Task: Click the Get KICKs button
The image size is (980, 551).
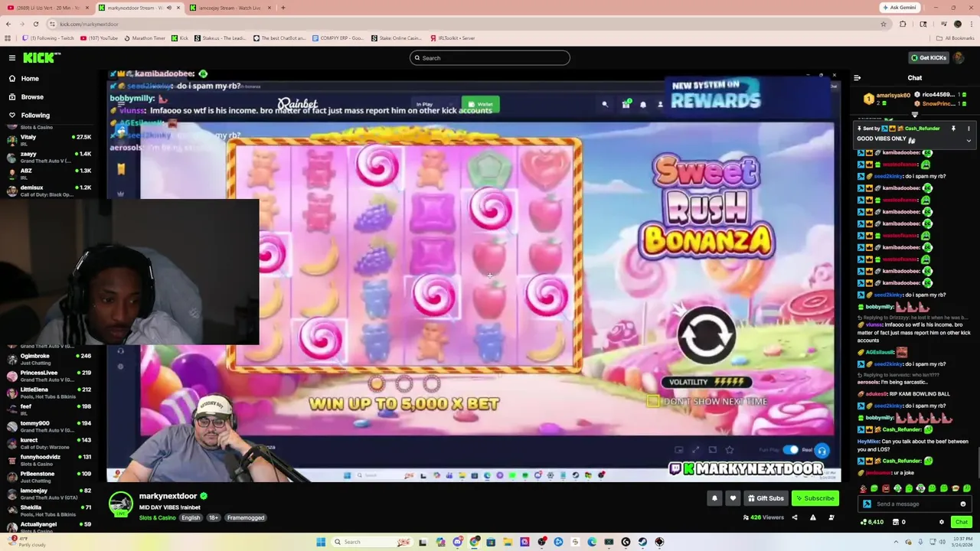Action: (x=928, y=57)
